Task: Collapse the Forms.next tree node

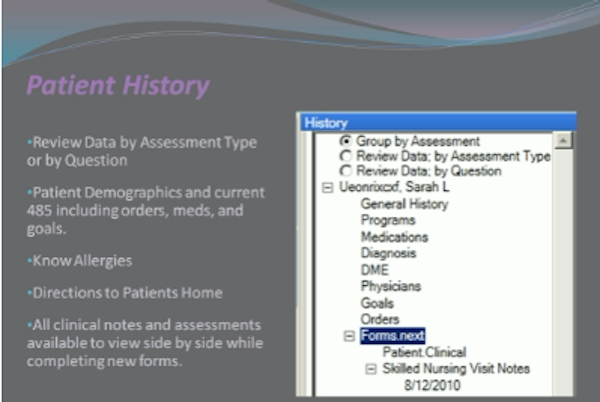Action: [349, 336]
